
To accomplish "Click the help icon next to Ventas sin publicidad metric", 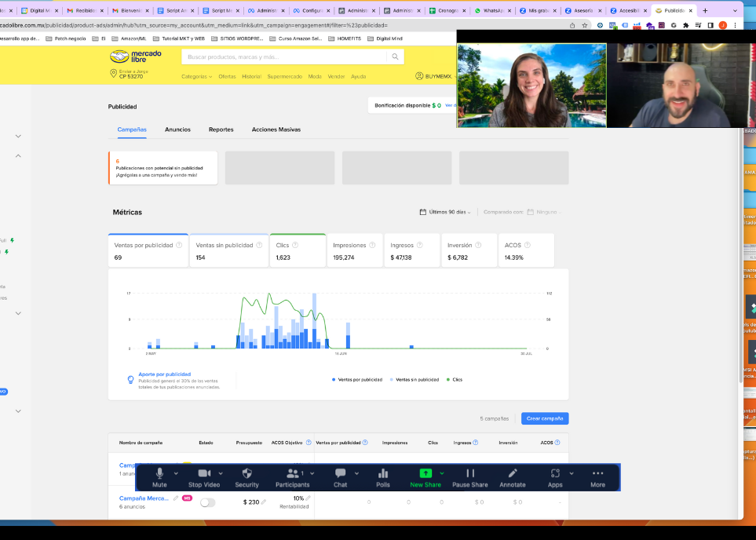I will tap(259, 245).
